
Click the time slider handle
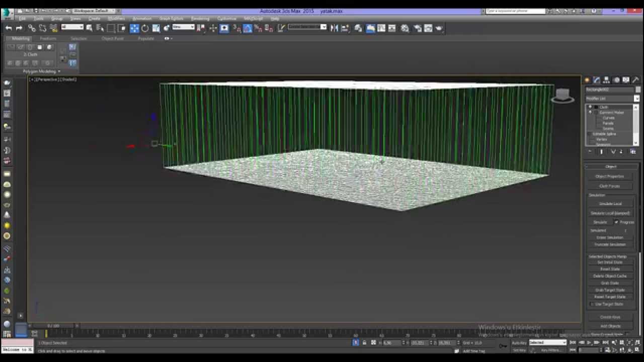click(x=53, y=326)
